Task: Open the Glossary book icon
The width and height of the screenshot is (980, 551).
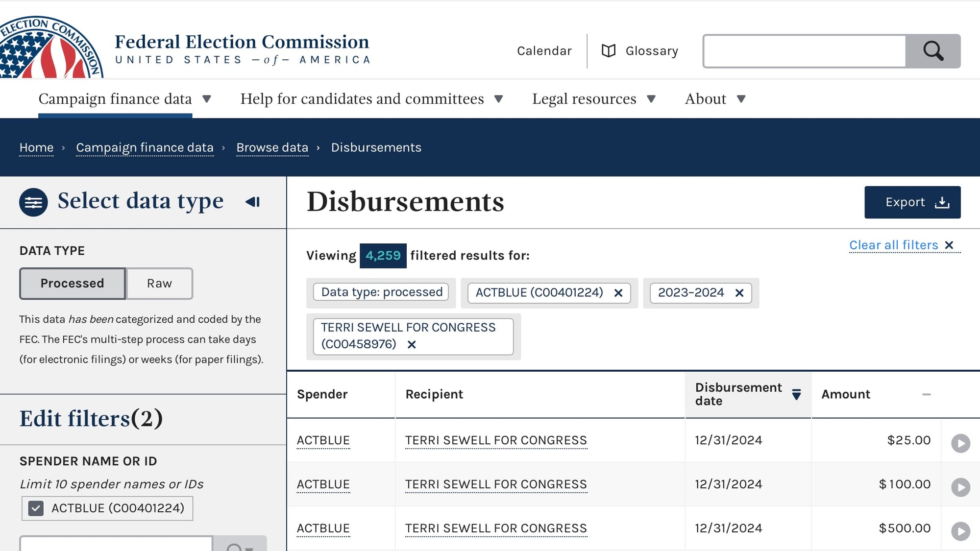Action: click(x=608, y=51)
